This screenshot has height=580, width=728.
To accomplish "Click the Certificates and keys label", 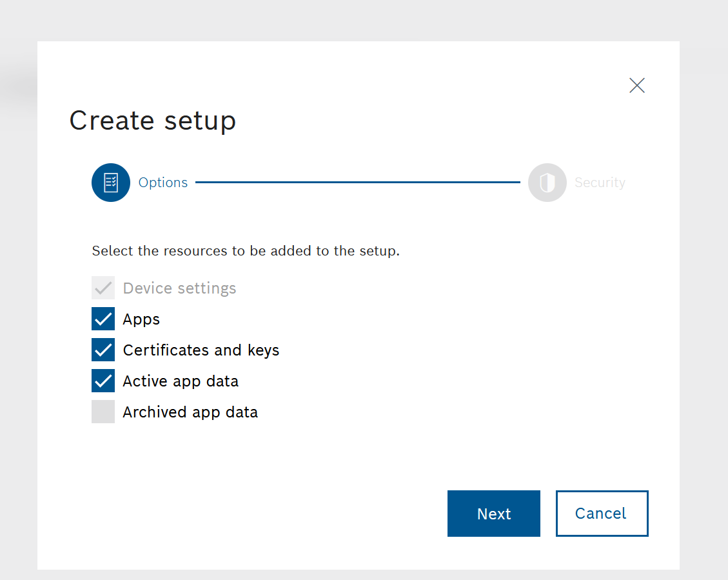I will (201, 350).
